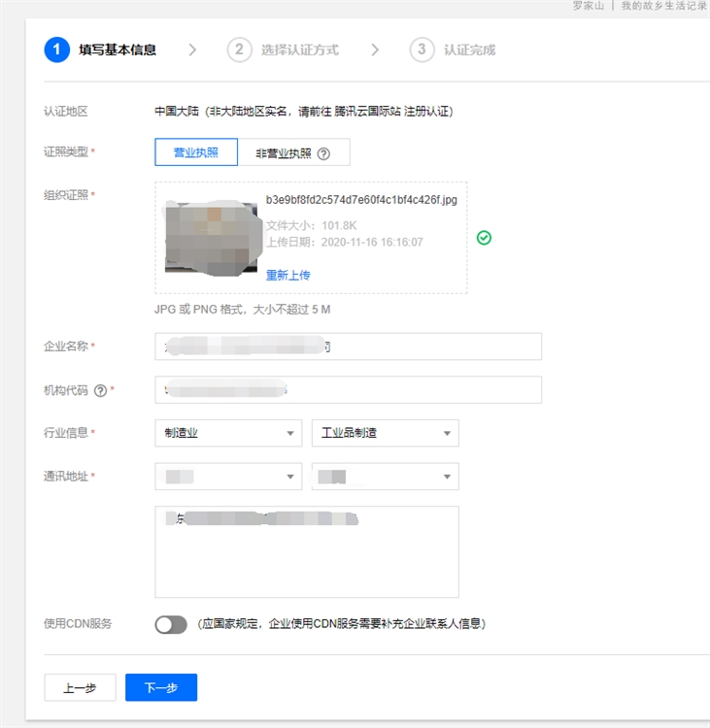Expand the second 通讯地址 city dropdown
Image resolution: width=710 pixels, height=728 pixels.
coord(385,477)
